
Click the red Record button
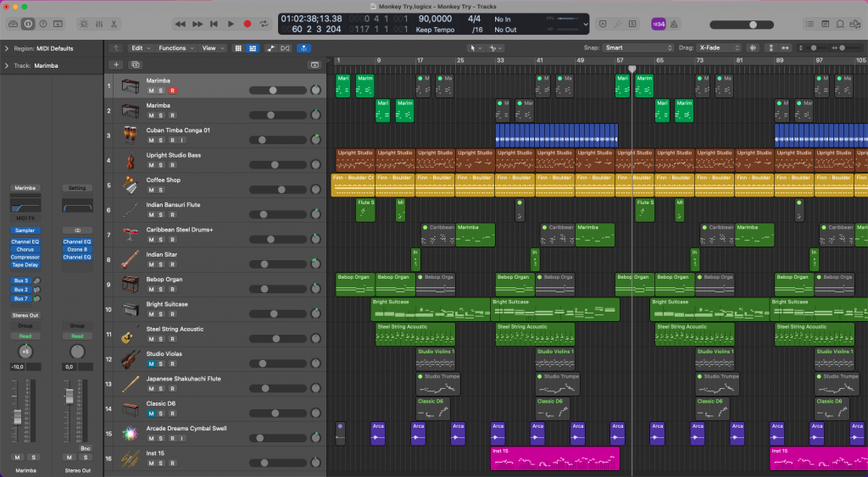point(248,24)
